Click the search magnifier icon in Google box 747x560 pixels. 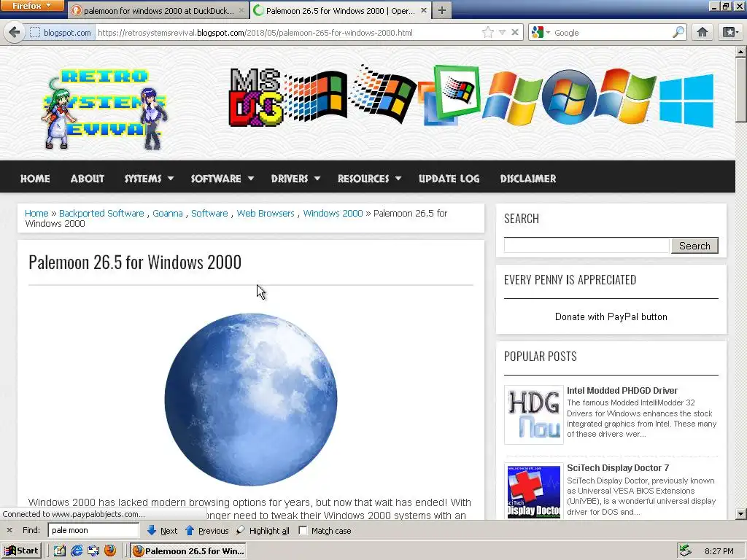(678, 32)
